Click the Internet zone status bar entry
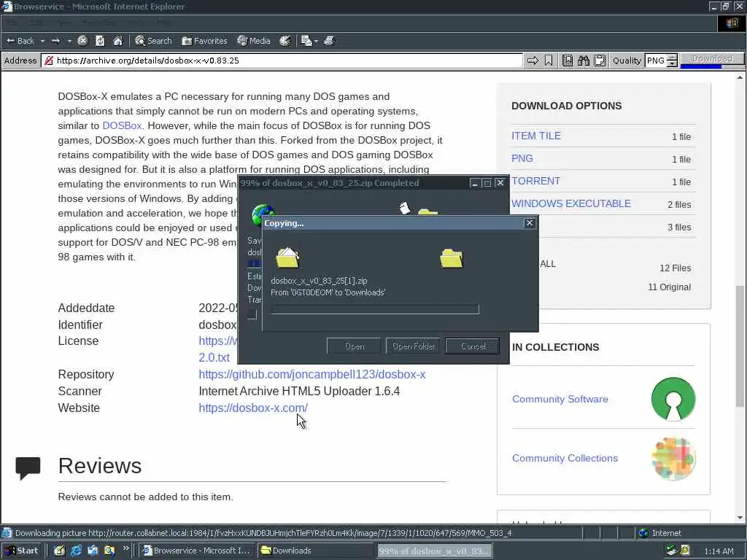The image size is (747, 560). (659, 533)
